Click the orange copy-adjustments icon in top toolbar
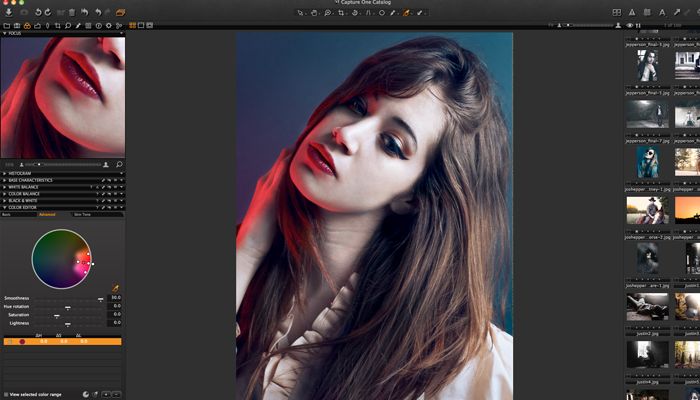Image resolution: width=700 pixels, height=400 pixels. [x=120, y=12]
